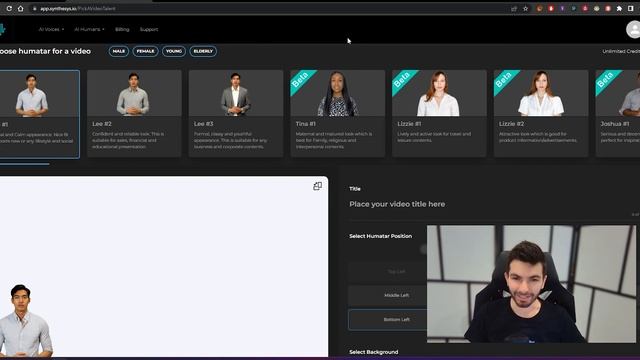Open the AI Humans dropdown menu
This screenshot has width=640, height=360.
pos(89,29)
